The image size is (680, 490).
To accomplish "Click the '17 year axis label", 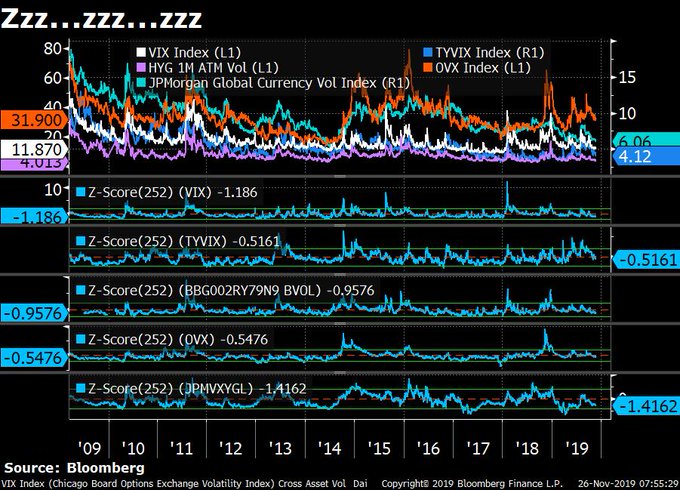I will point(478,448).
